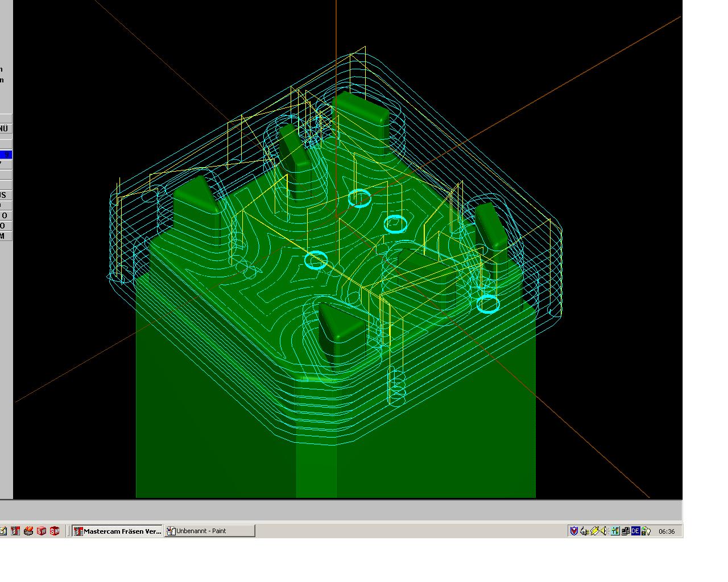This screenshot has height=582, width=728.
Task: Click the blue highlighted color field in side menu
Action: [5, 155]
